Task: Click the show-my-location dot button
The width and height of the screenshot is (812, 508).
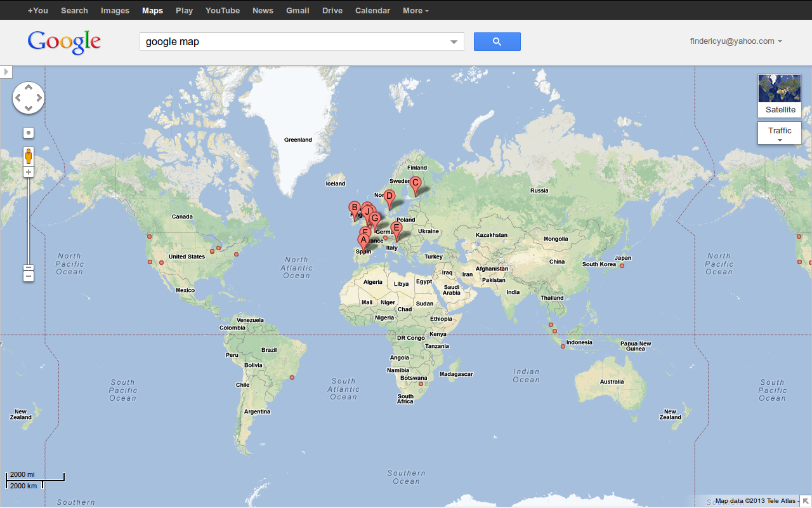Action: tap(29, 133)
